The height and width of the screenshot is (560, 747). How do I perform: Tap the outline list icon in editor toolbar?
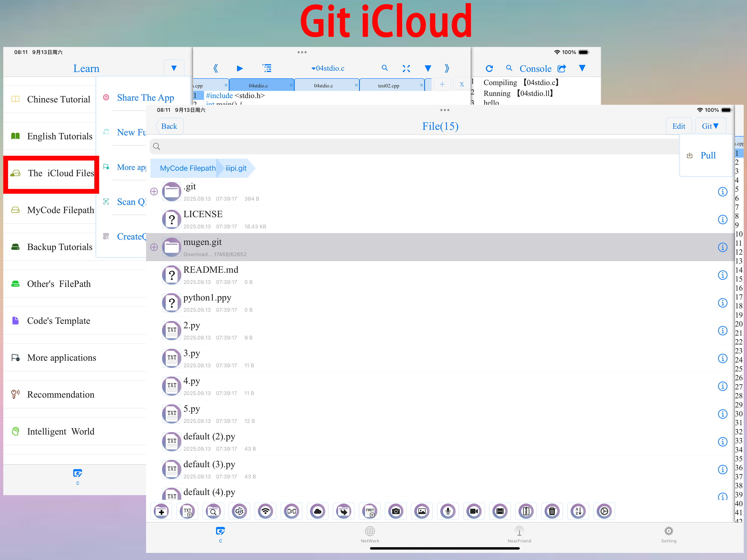(267, 69)
